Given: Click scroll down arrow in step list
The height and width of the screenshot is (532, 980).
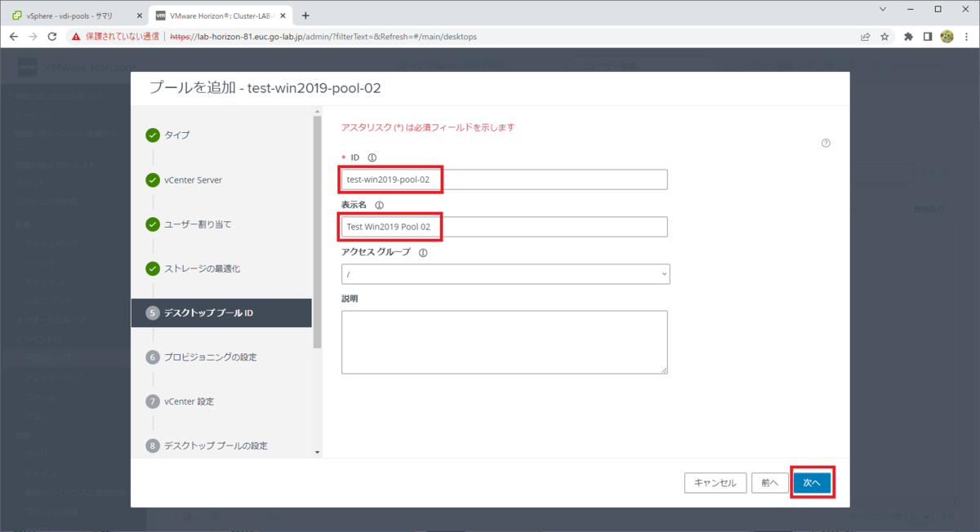Looking at the screenshot, I should point(318,451).
